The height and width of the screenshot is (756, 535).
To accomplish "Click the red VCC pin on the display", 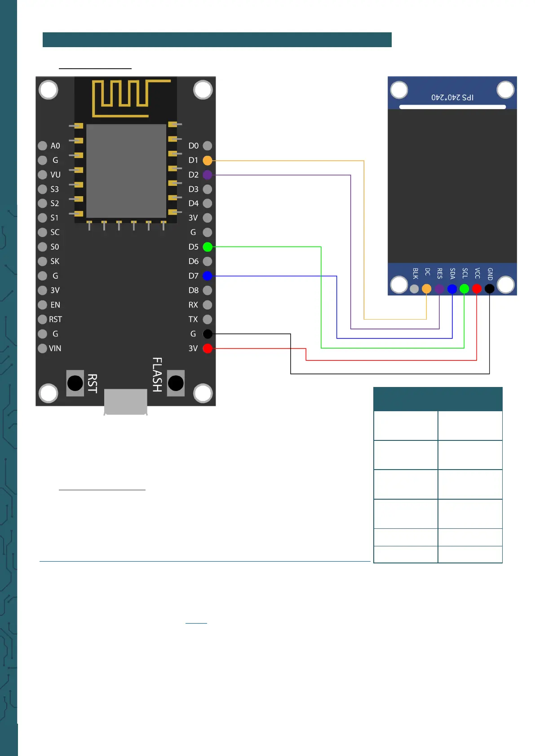I will click(x=477, y=289).
